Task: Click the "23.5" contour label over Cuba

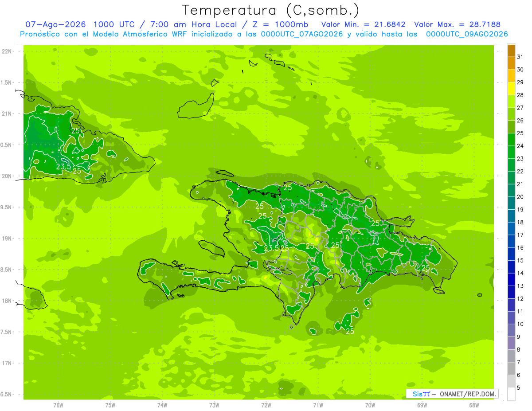Action: (x=64, y=166)
